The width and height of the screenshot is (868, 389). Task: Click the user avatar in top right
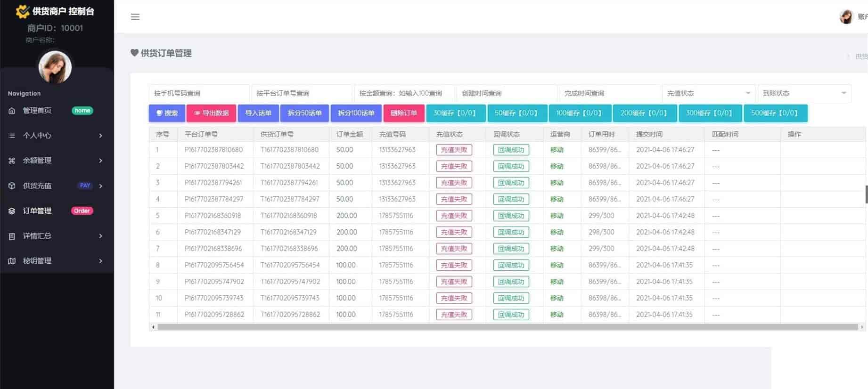[x=846, y=17]
